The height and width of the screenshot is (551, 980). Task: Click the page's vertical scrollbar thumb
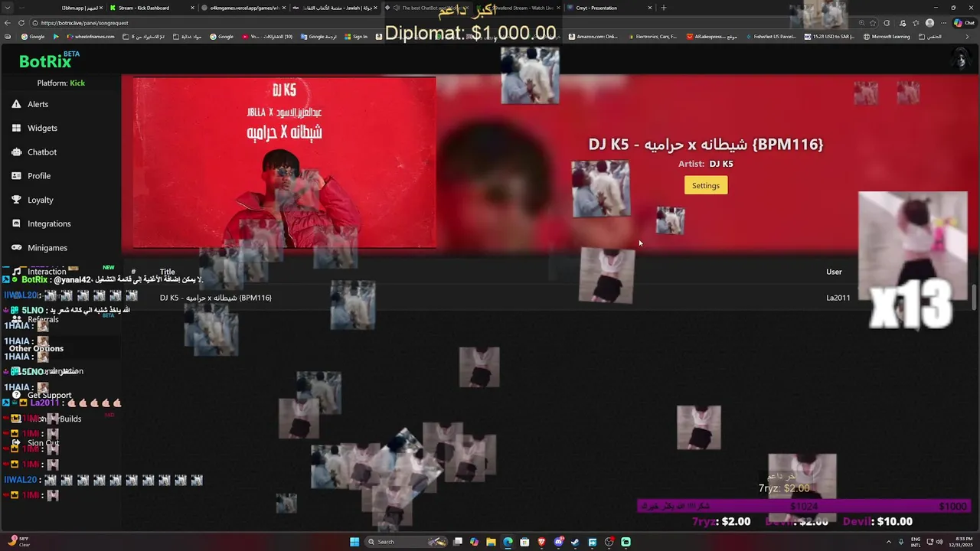coord(975,297)
